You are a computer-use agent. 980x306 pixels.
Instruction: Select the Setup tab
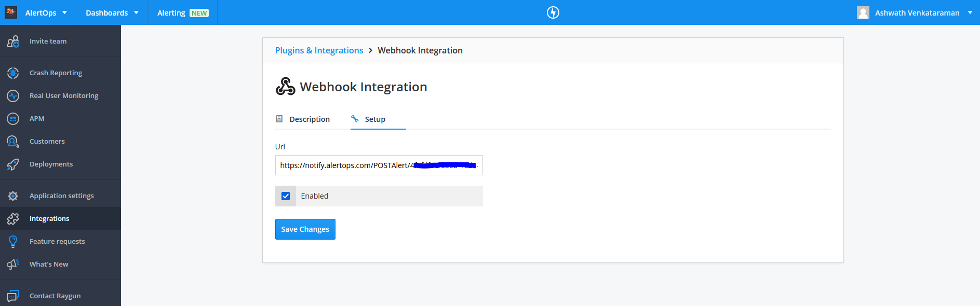point(374,119)
